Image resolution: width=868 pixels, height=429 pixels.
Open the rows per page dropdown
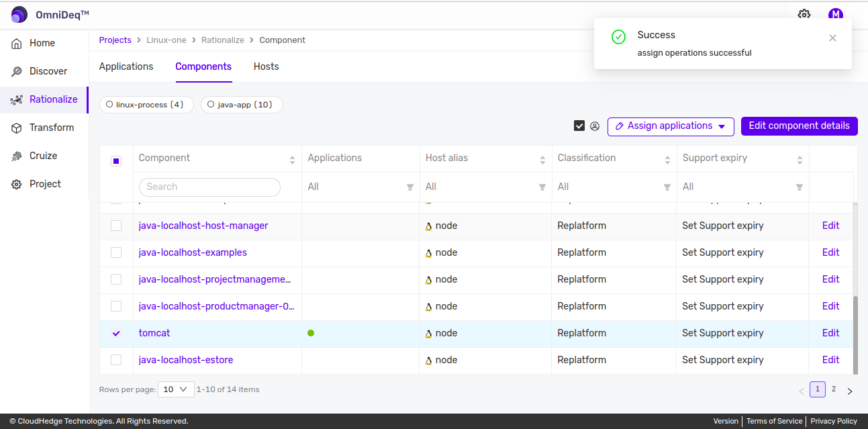pos(176,389)
